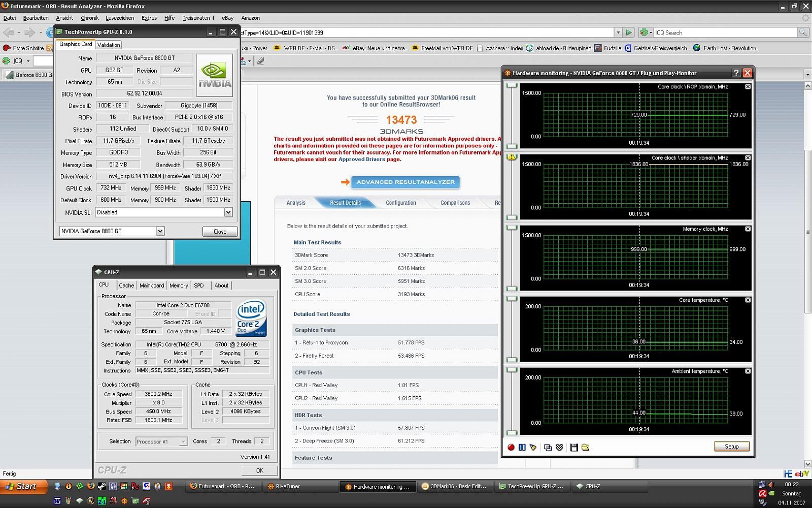Close the Core clock ROP domain graph
812x508 pixels.
point(748,87)
